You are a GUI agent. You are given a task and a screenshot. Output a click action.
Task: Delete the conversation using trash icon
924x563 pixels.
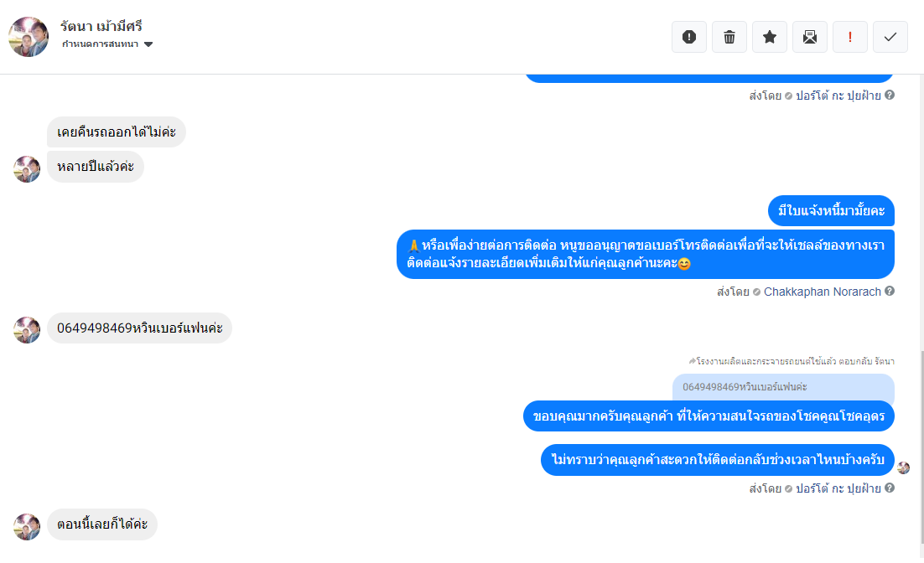coord(729,37)
